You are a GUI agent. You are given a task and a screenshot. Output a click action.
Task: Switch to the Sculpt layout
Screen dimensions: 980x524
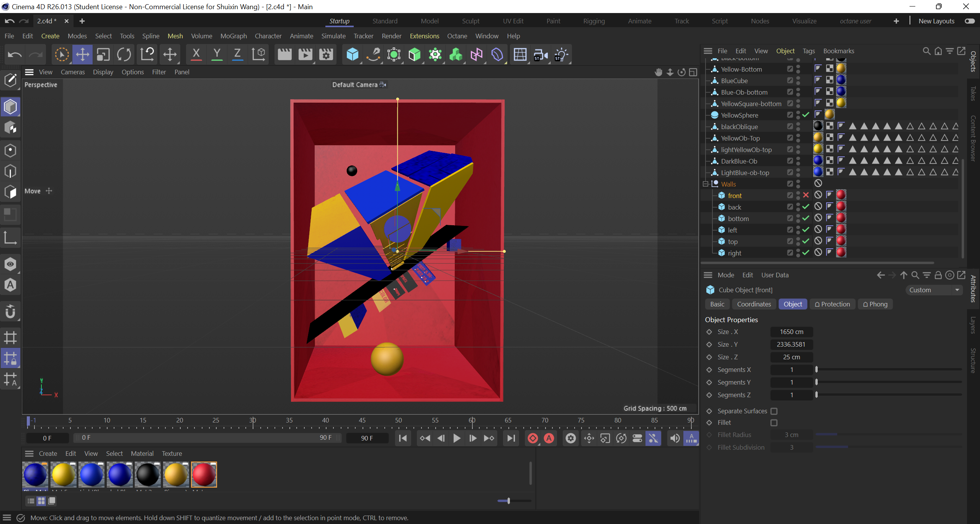[470, 21]
